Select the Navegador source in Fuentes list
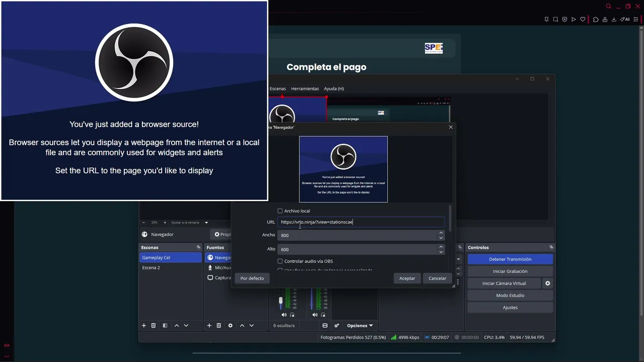Screen dimensions: 644x362 [218, 257]
